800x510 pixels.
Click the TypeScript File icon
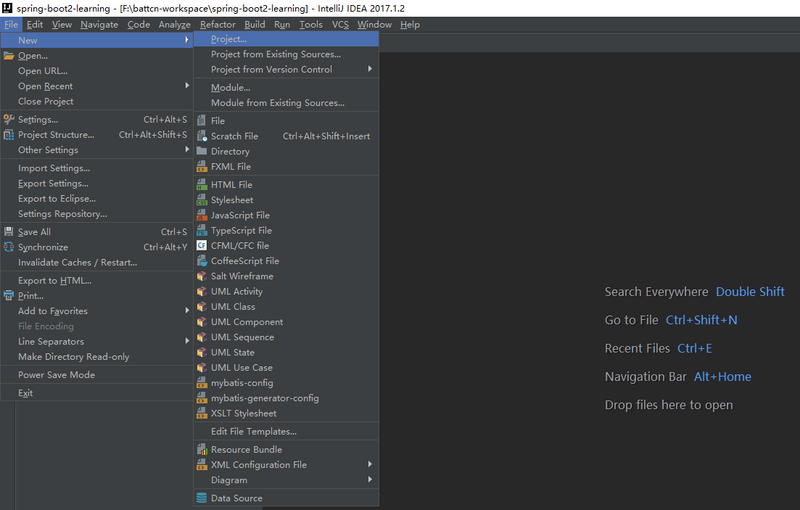[202, 231]
